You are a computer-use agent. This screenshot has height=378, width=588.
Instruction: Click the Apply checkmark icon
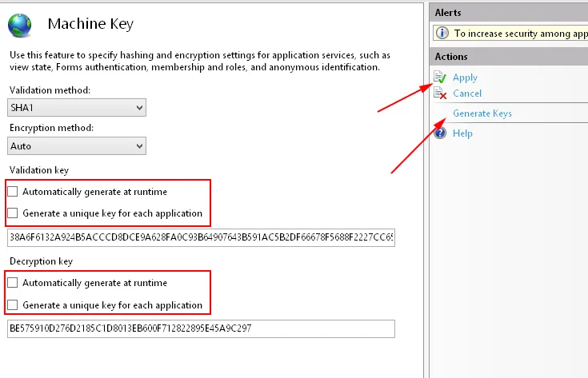(441, 78)
